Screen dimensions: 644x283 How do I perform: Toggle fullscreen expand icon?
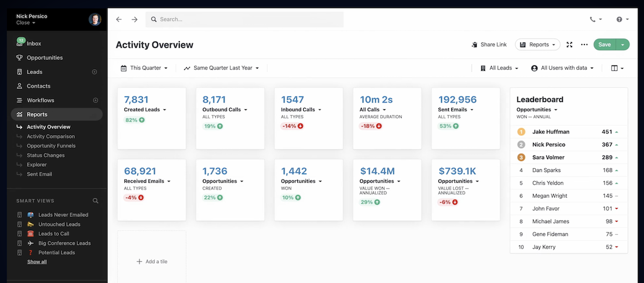pyautogui.click(x=570, y=44)
